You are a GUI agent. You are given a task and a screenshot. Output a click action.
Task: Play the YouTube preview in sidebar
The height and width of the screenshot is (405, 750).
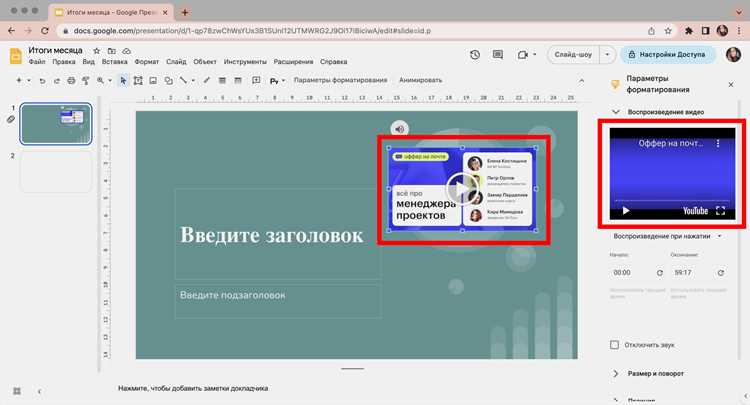click(626, 211)
